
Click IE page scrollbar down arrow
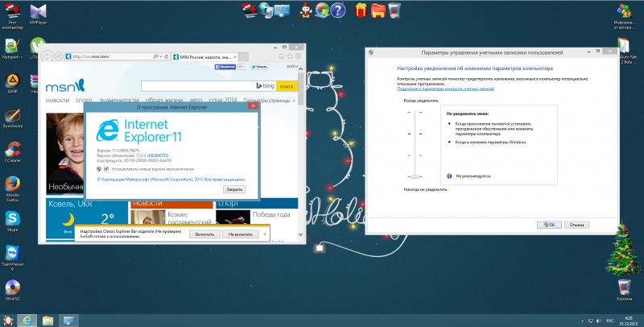tap(300, 234)
